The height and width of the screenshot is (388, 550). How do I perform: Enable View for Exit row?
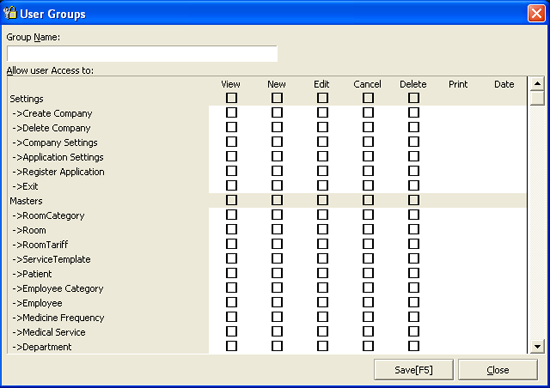point(232,186)
